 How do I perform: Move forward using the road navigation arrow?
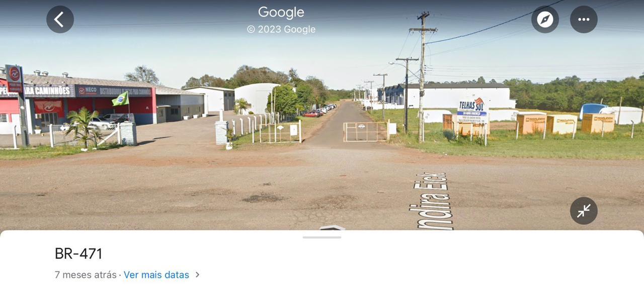[x=332, y=228]
